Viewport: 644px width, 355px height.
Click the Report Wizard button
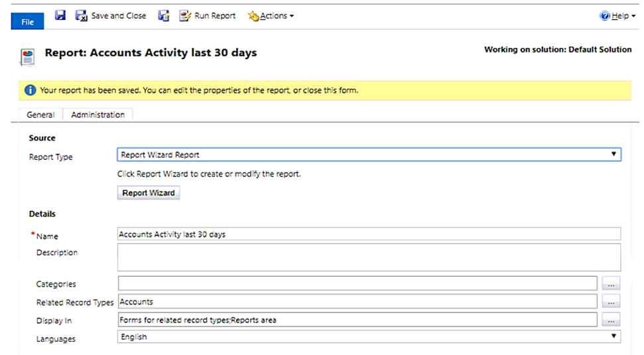pyautogui.click(x=149, y=192)
